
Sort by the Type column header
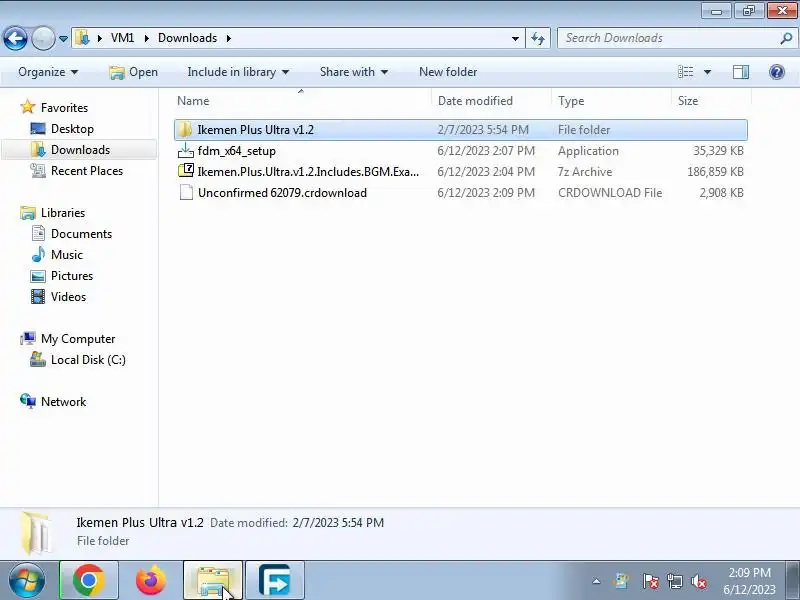[x=612, y=101]
